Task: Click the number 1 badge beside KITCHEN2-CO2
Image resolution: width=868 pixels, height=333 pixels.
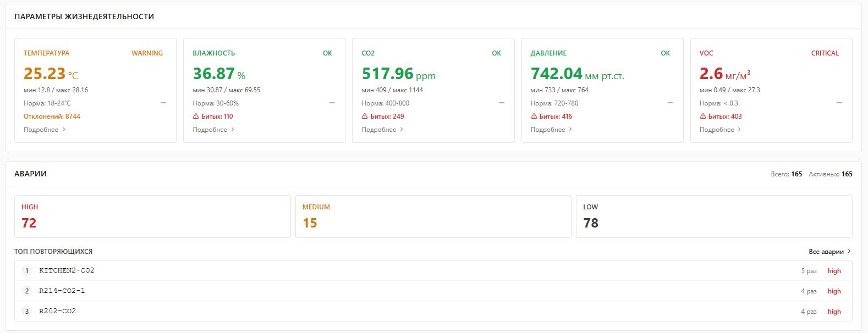Action: (27, 270)
